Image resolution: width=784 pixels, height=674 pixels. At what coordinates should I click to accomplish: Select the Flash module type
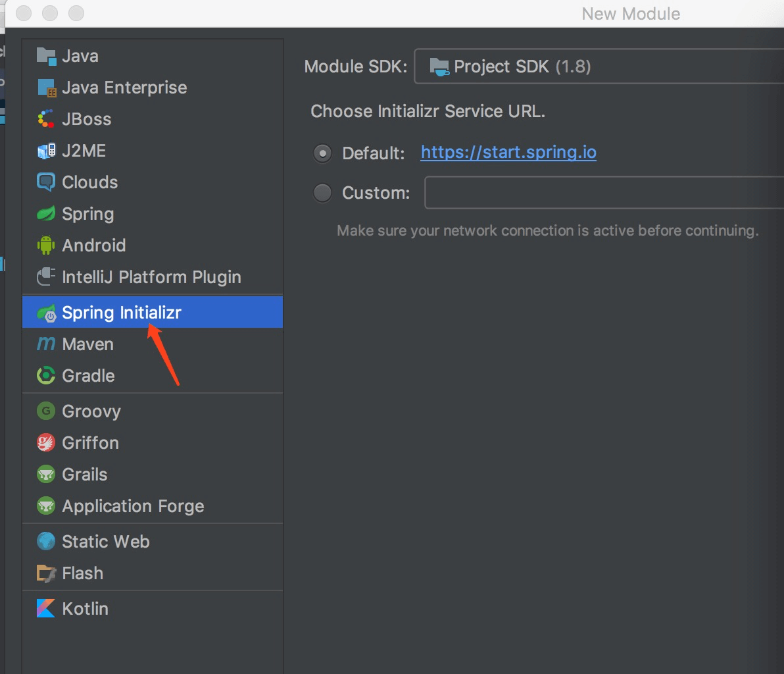tap(82, 573)
